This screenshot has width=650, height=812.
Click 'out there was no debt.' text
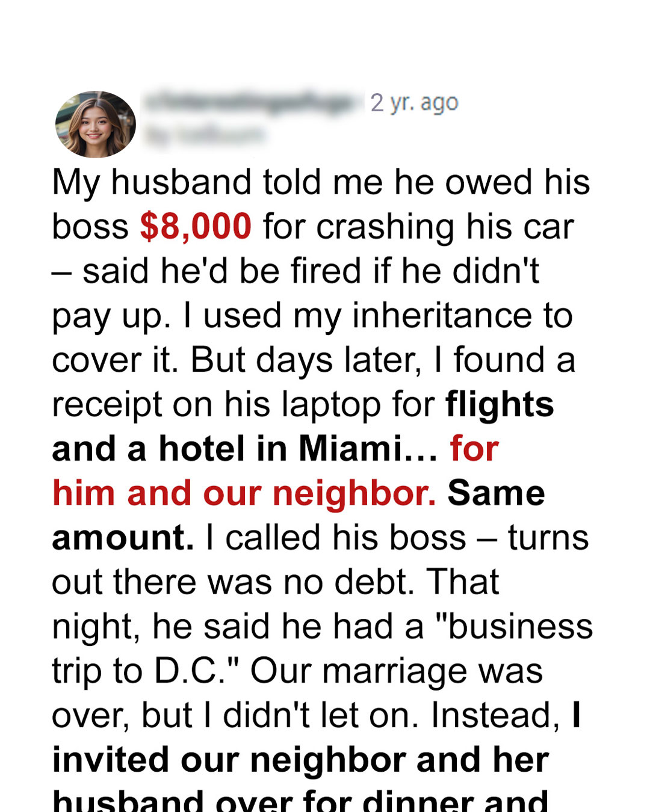click(x=234, y=582)
